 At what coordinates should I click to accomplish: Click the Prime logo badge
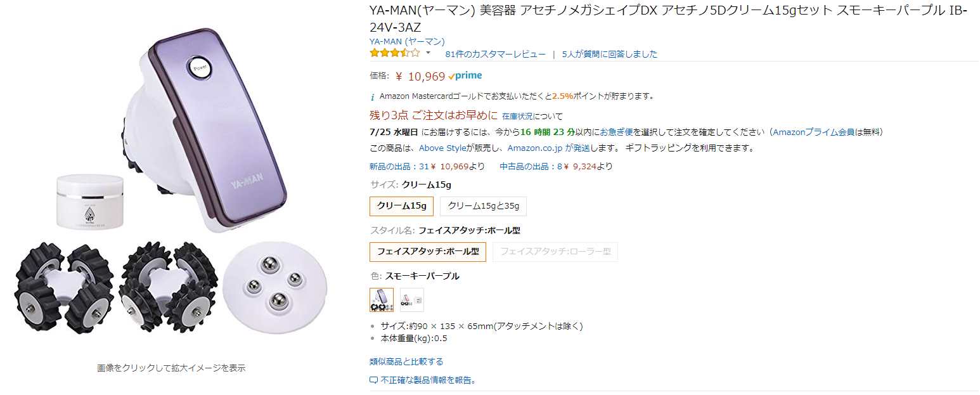[465, 76]
